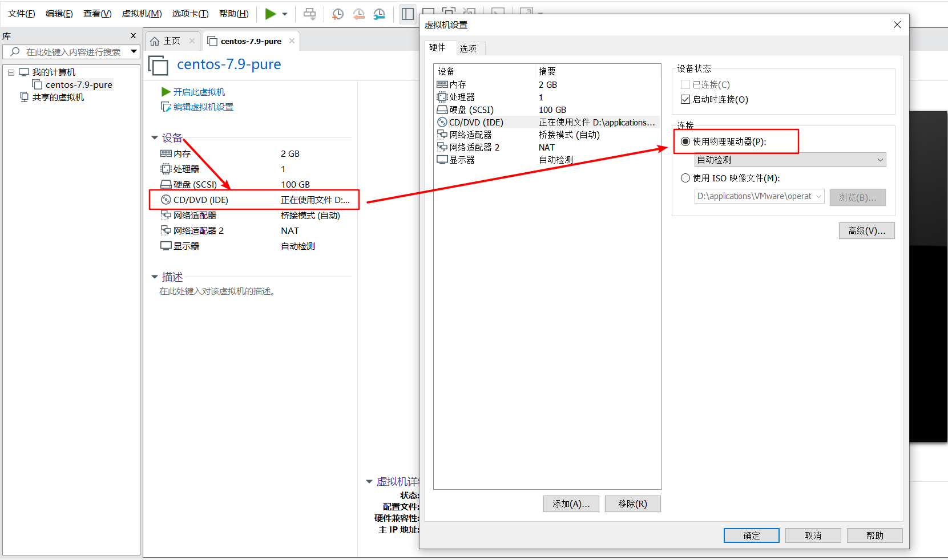Viewport: 948px width, 560px height.
Task: Click 内存 memory icon in main device list
Action: pyautogui.click(x=166, y=153)
